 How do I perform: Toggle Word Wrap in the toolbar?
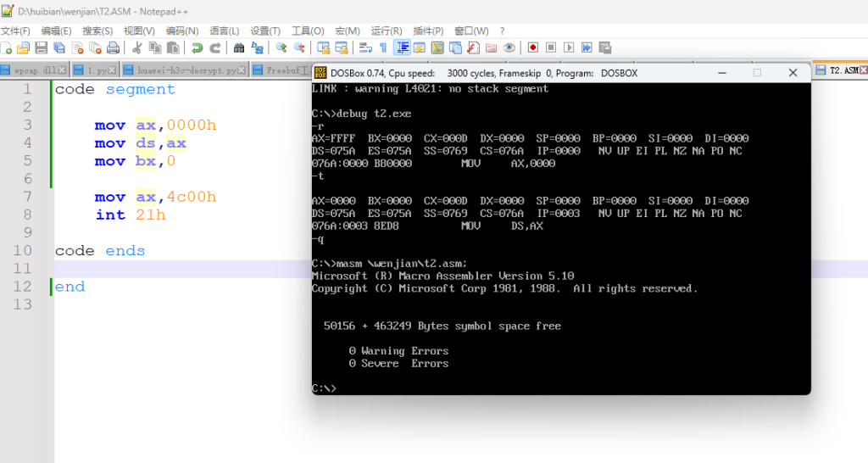(365, 47)
